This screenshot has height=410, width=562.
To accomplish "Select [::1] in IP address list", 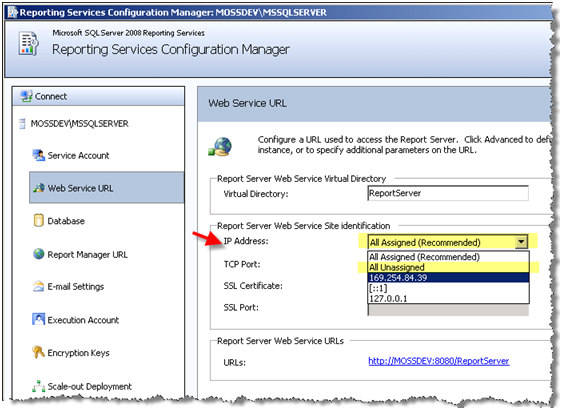I will click(448, 288).
